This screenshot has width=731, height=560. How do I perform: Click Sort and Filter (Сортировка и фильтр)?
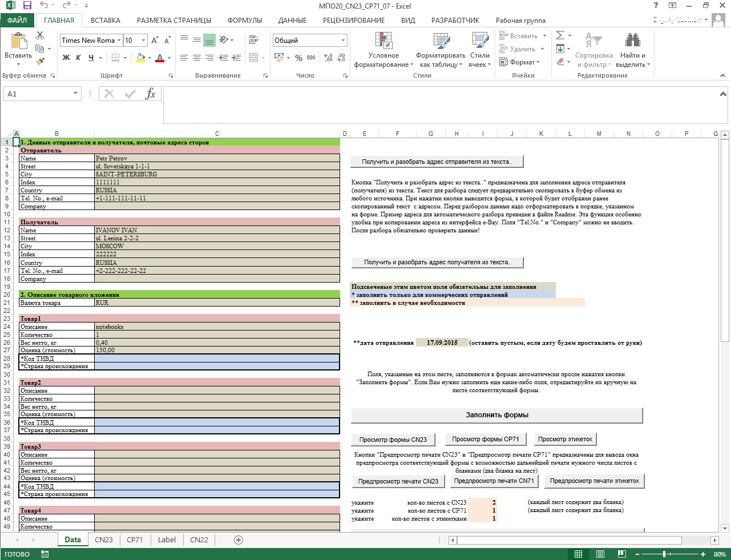click(593, 51)
